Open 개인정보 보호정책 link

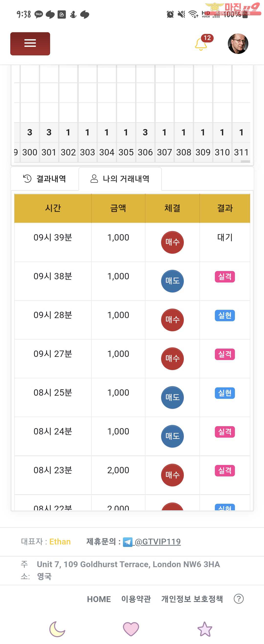click(192, 599)
